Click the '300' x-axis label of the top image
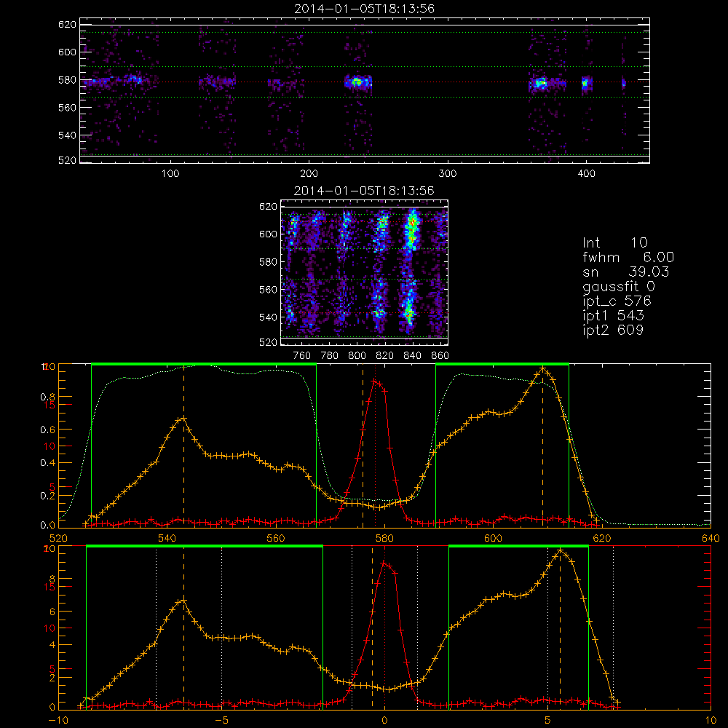The height and width of the screenshot is (728, 728). 448,174
